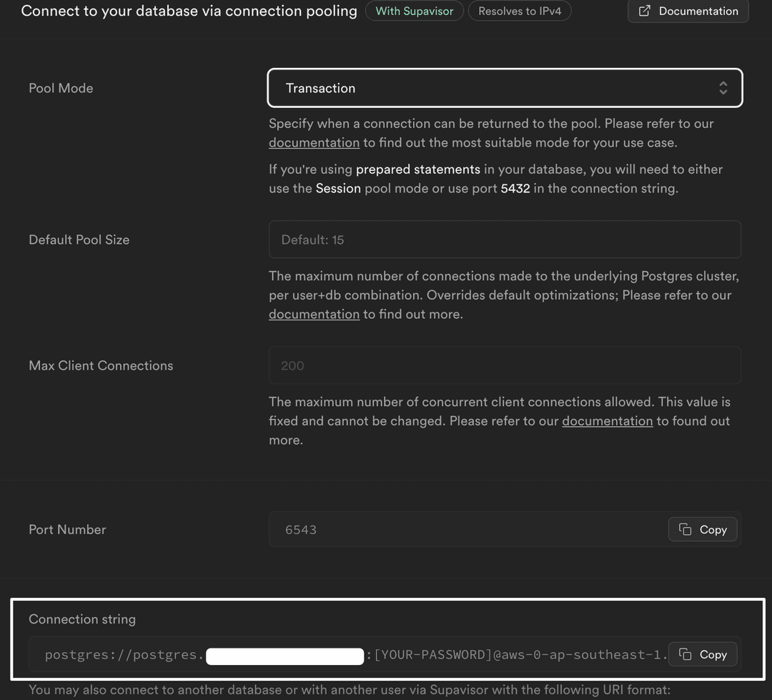Click the [YOUR-PASSWORD] placeholder in connection string

tap(432, 655)
